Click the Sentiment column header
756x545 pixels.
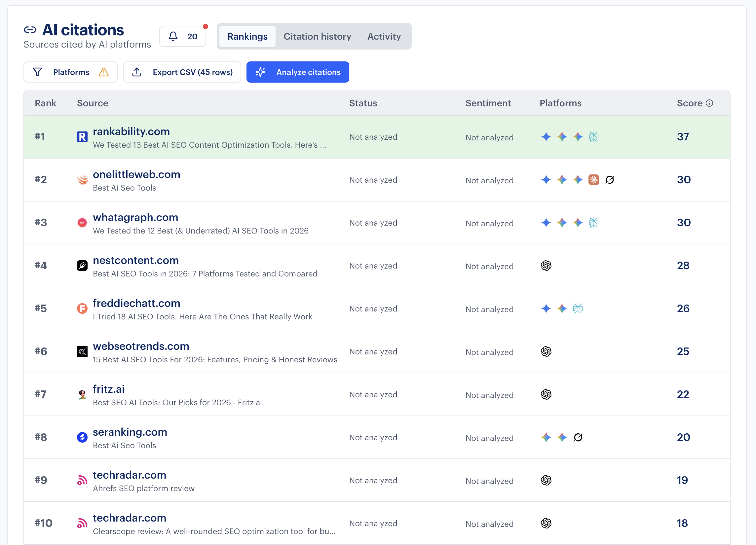(x=488, y=103)
